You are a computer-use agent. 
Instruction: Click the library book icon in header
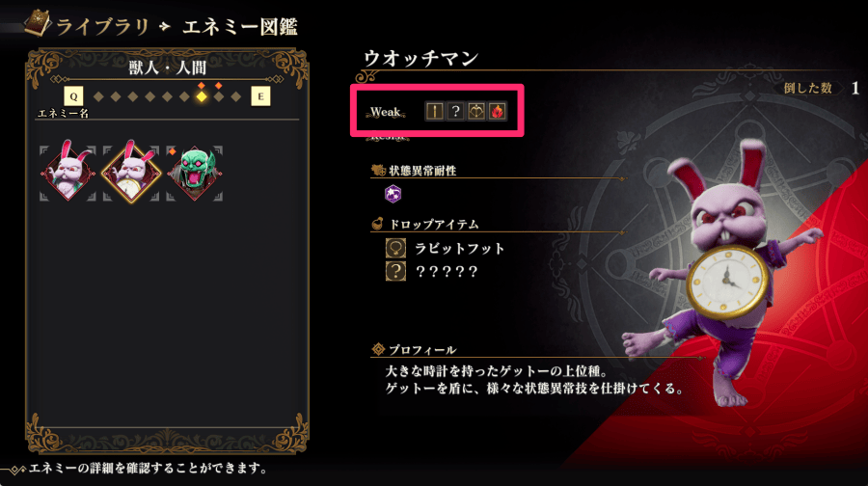pyautogui.click(x=37, y=24)
